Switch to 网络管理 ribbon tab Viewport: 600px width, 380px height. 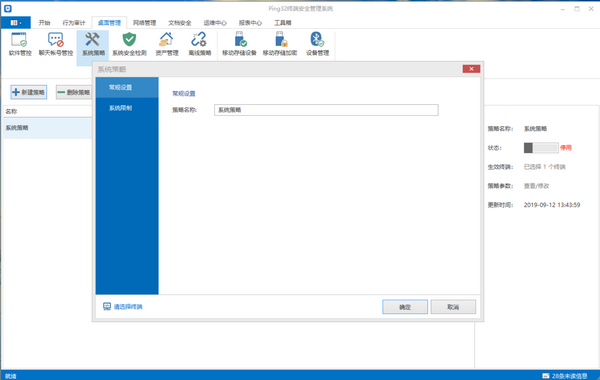point(145,23)
